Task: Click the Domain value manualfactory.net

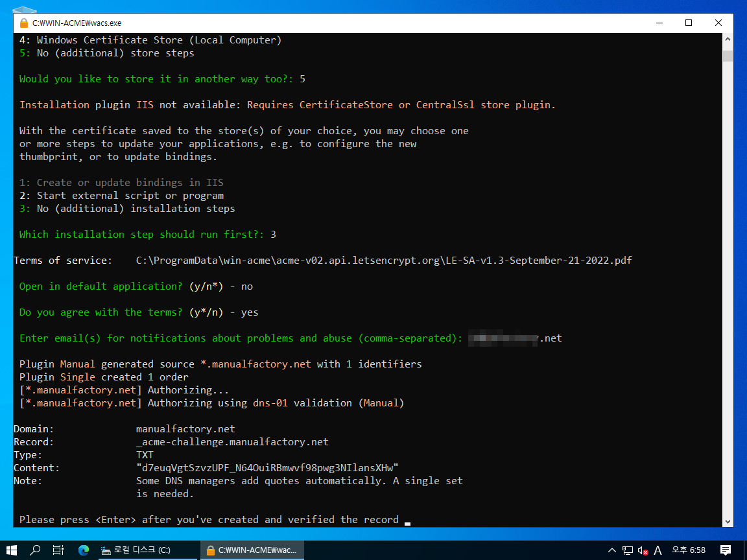Action: click(186, 429)
